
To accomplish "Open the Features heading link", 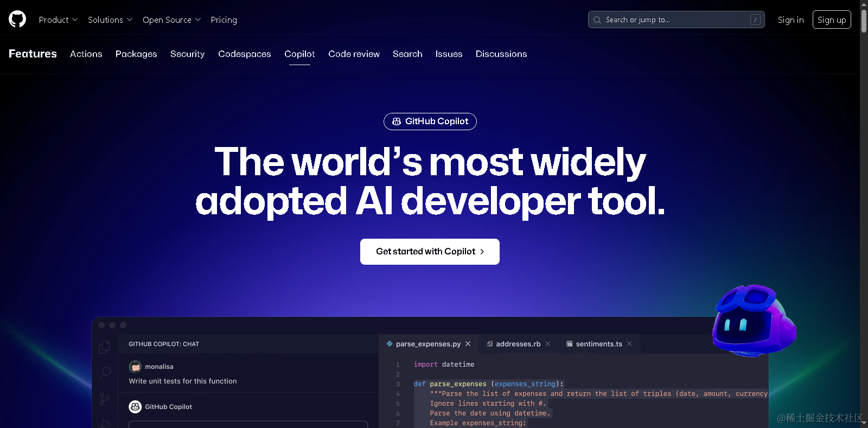I will 33,54.
